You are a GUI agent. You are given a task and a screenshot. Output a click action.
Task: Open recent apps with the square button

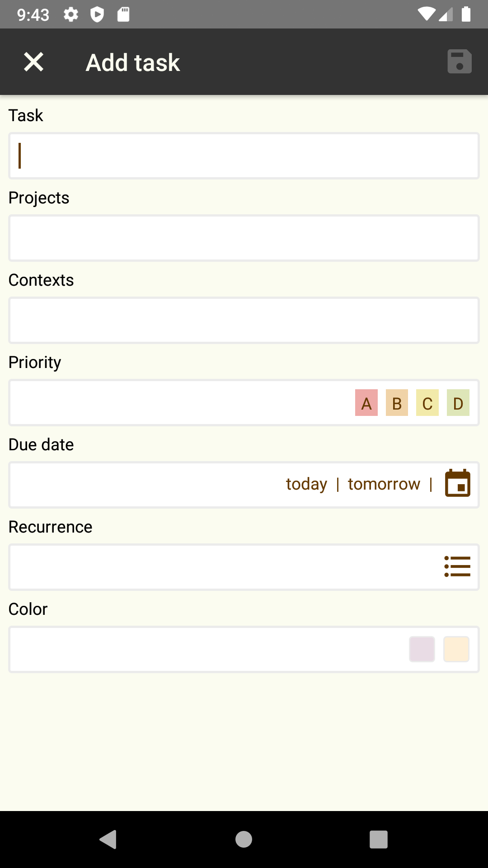point(379,840)
